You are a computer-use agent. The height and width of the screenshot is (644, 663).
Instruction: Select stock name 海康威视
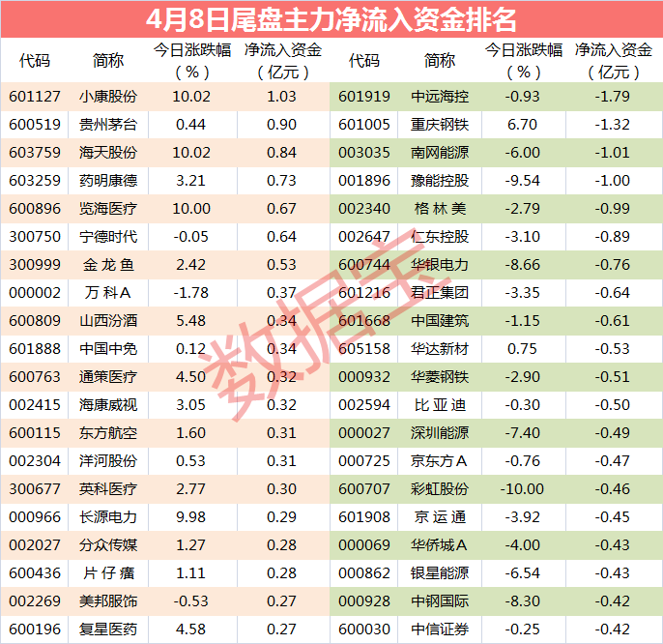(108, 405)
